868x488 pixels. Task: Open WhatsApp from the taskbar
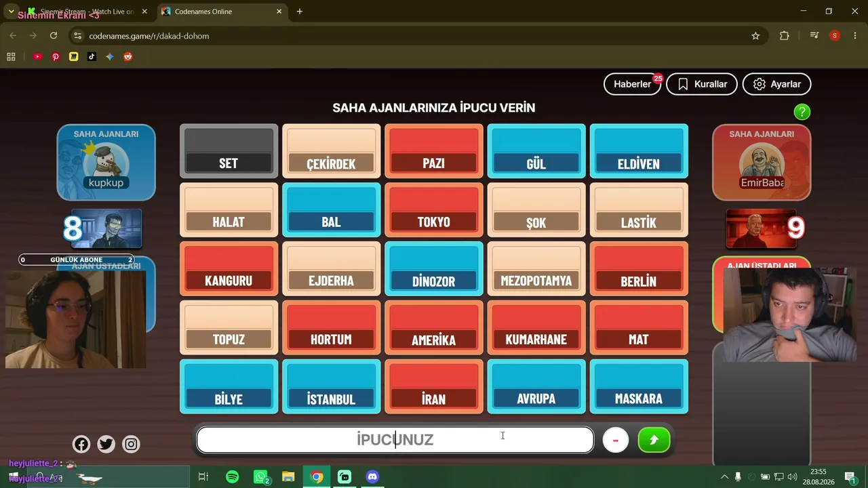tap(261, 477)
